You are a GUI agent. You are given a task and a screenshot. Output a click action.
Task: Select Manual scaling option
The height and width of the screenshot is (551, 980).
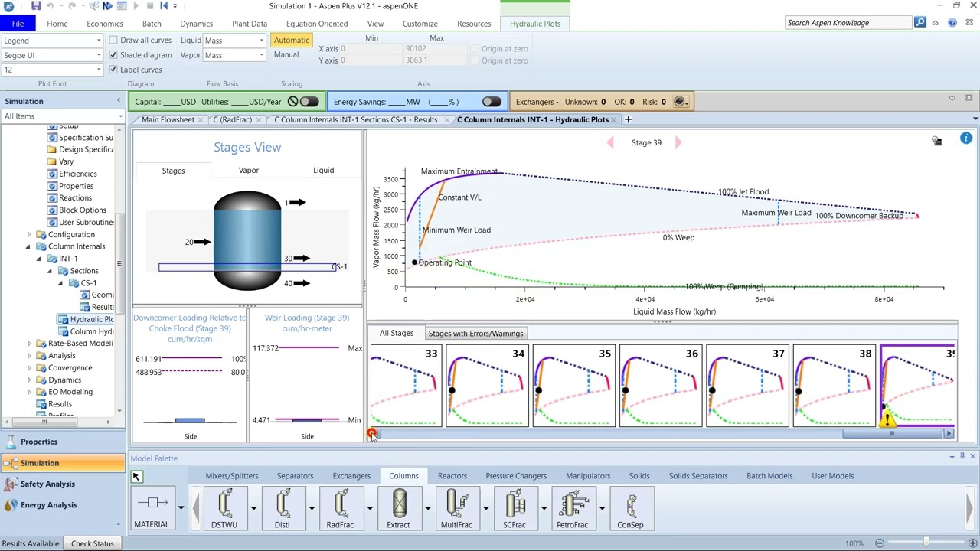(x=286, y=54)
